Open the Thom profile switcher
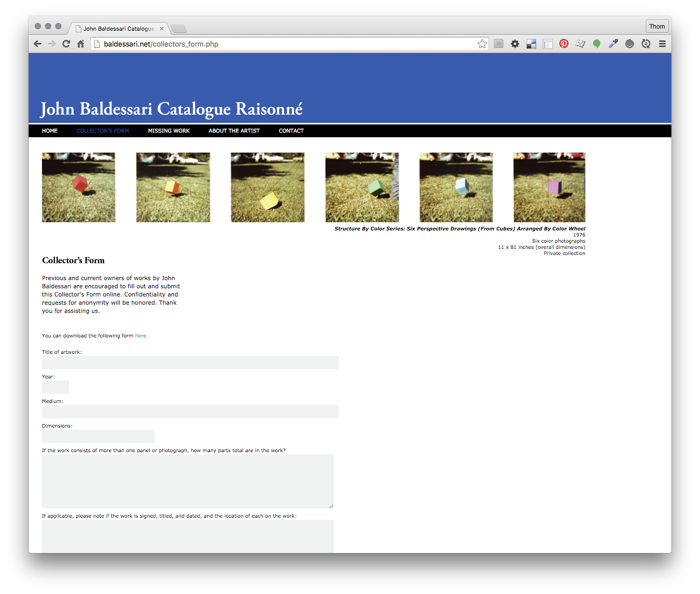 click(x=657, y=27)
